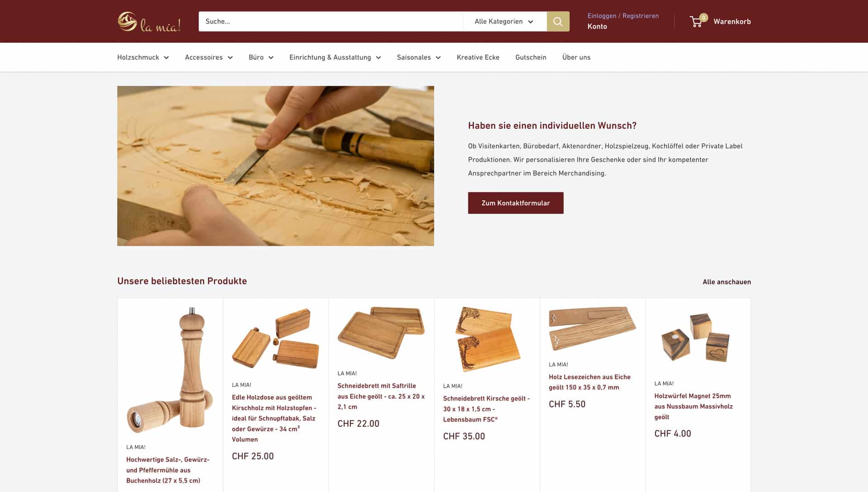
Task: Expand the Saisonales menu
Action: click(419, 57)
